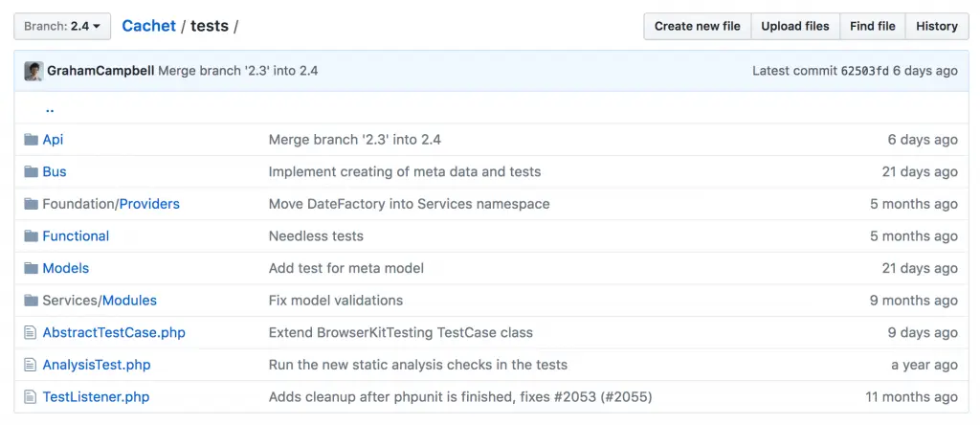980x425 pixels.
Task: Open the Branch 2.4 dropdown
Action: click(x=62, y=27)
